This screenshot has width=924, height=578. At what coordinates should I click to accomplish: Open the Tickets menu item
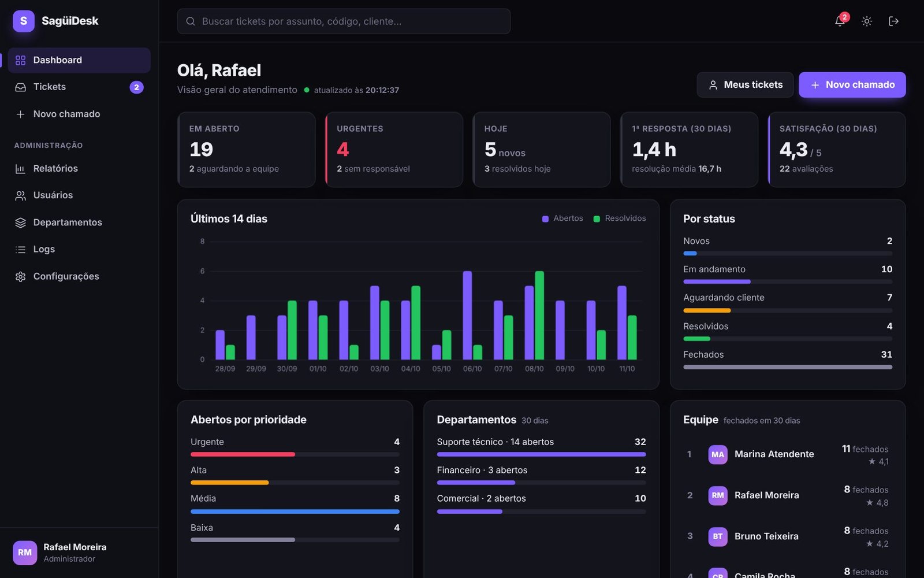click(x=79, y=87)
